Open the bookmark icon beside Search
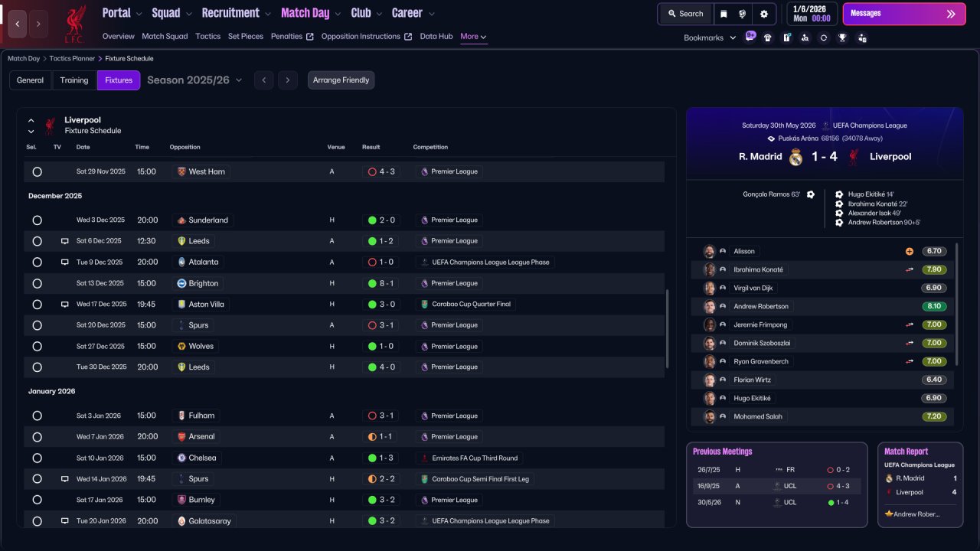980x551 pixels. [724, 14]
